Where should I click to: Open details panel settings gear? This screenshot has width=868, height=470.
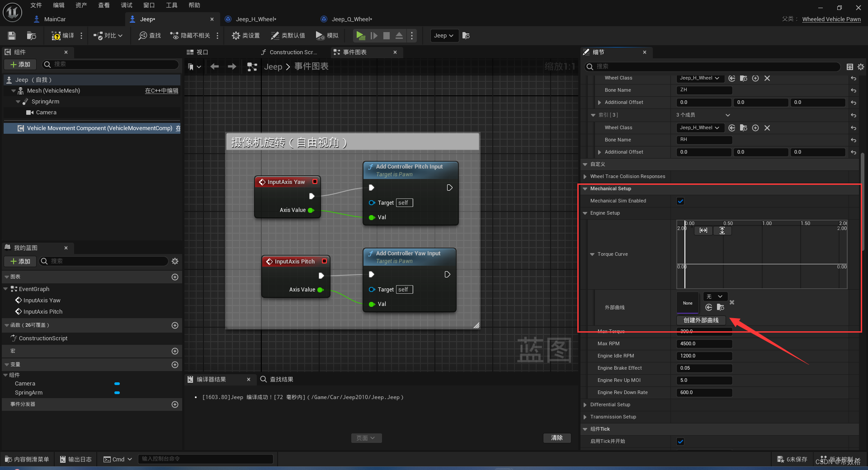click(x=861, y=67)
